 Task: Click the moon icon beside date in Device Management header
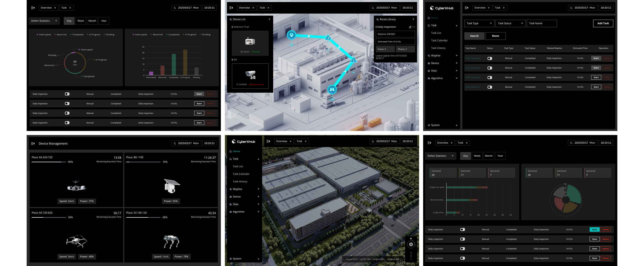(175, 143)
